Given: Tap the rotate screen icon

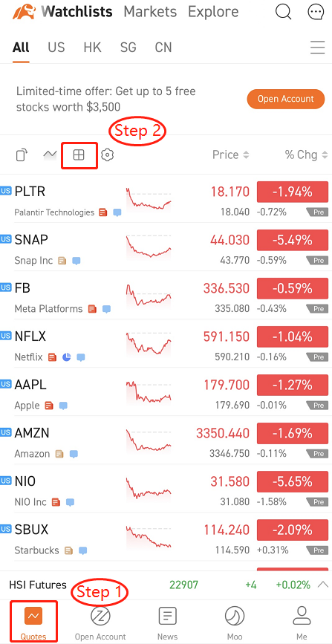Looking at the screenshot, I should (x=22, y=155).
